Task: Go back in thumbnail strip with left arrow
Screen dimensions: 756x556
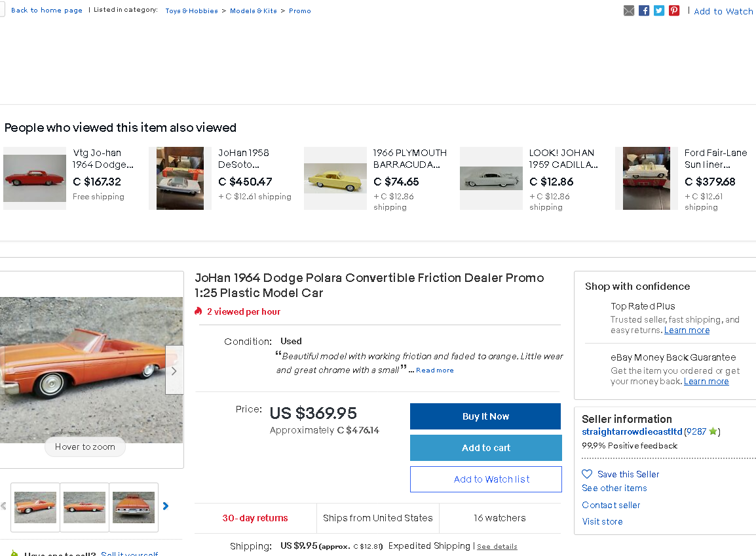Action: coord(4,506)
